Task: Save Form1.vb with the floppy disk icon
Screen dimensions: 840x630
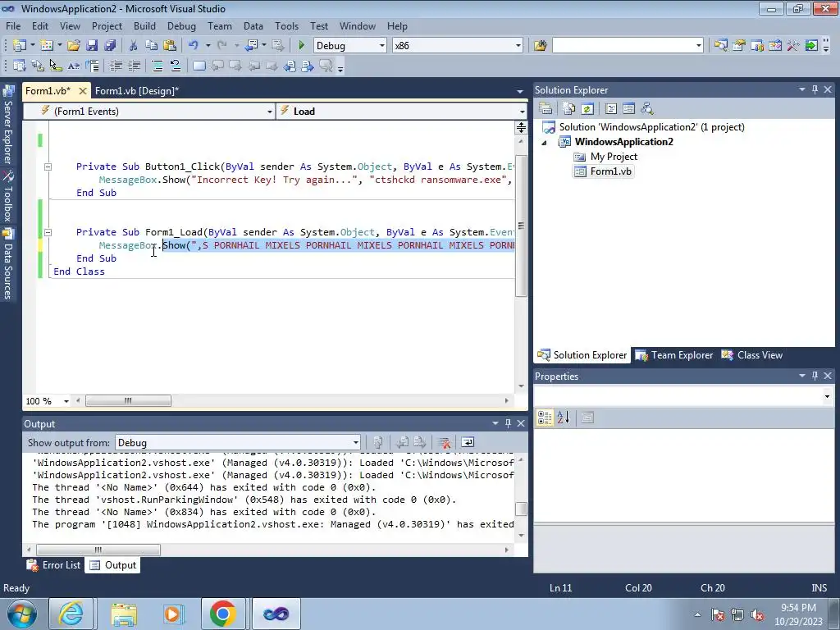Action: (92, 46)
